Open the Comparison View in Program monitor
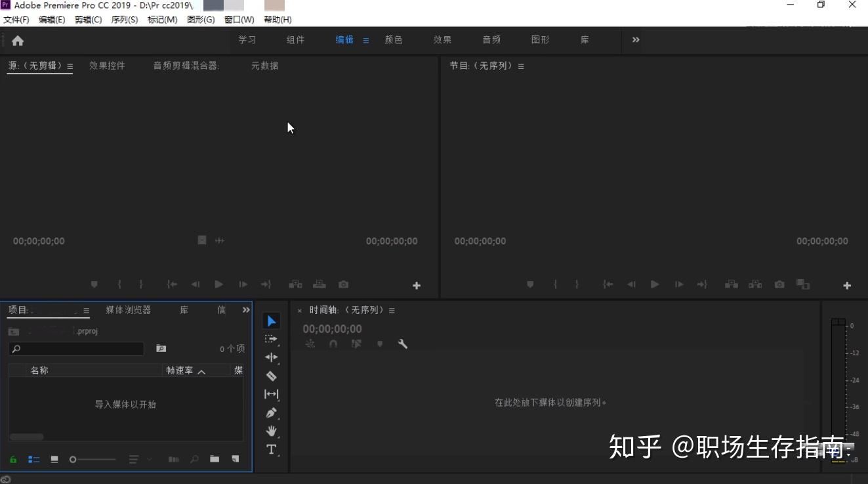868x484 pixels. [x=802, y=284]
